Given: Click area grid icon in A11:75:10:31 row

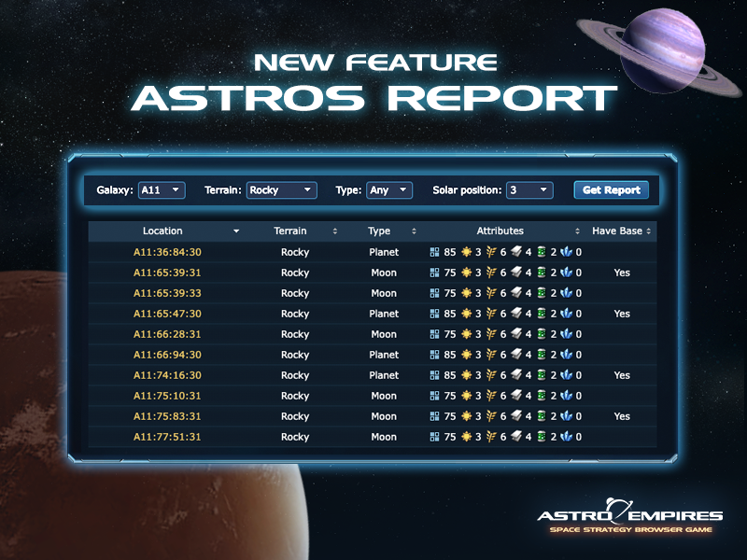Looking at the screenshot, I should pos(434,395).
